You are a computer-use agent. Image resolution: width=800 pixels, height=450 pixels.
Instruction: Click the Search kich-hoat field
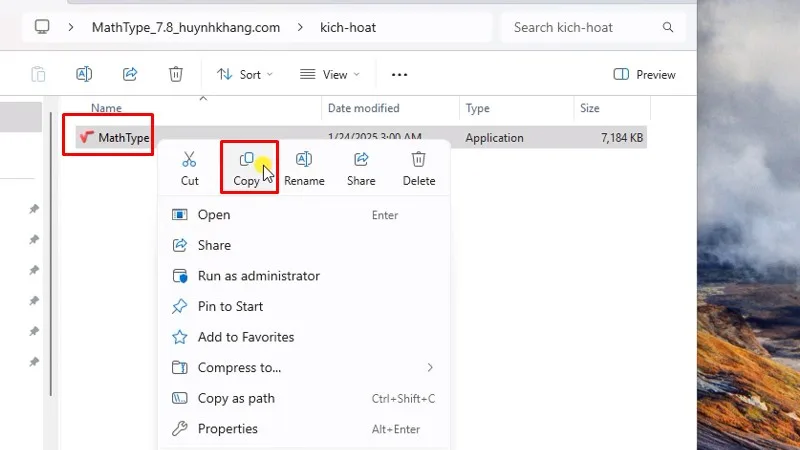(x=593, y=28)
